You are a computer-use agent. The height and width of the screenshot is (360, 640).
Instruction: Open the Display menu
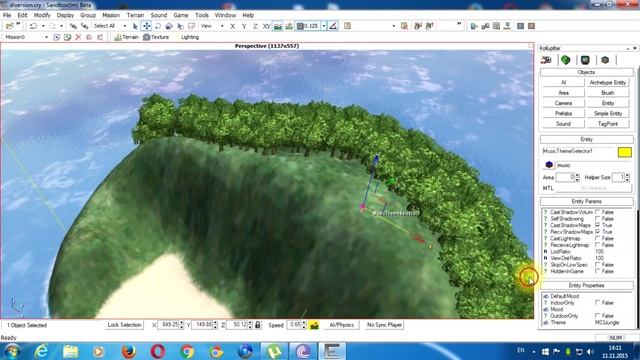pos(65,15)
